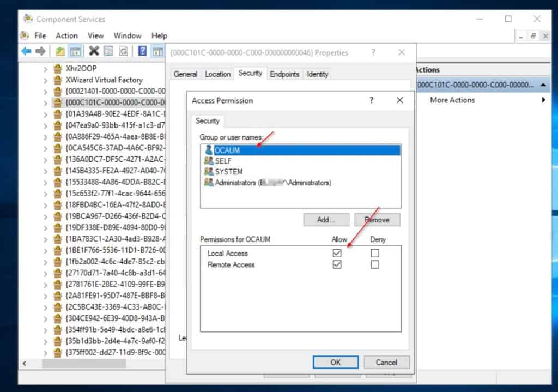Confirm with the OK button
Viewport: 558px width, 392px height.
click(x=336, y=362)
